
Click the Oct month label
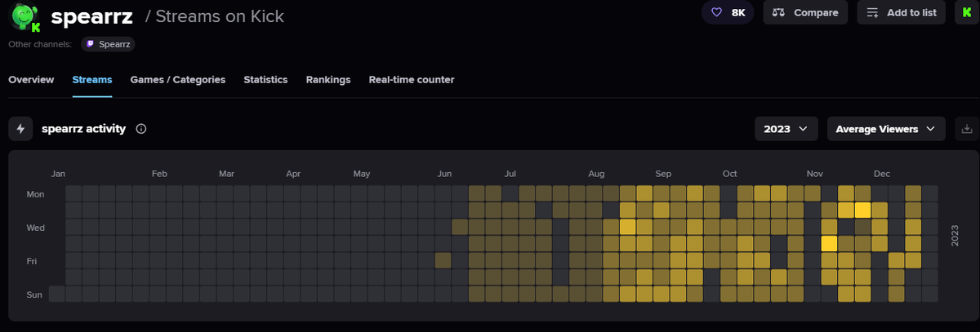tap(729, 174)
